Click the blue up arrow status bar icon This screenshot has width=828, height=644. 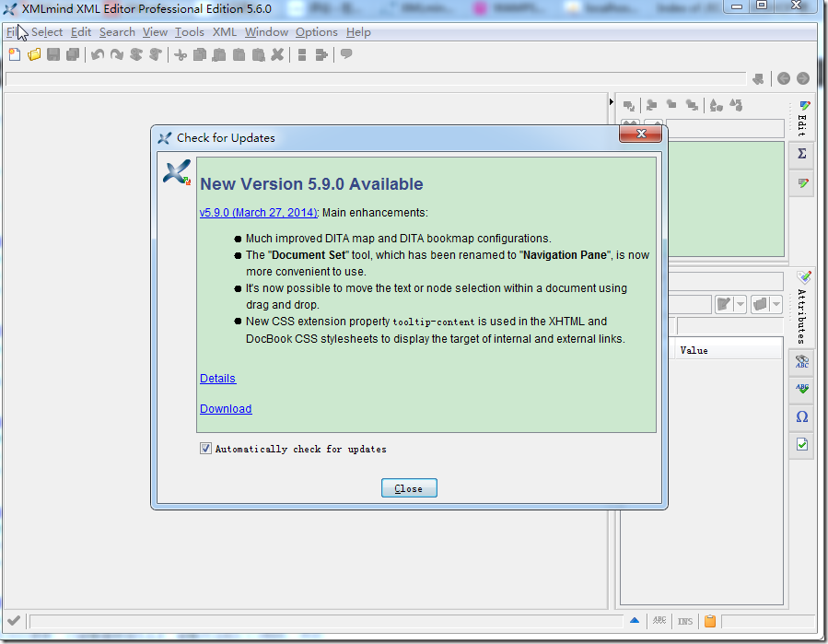635,620
